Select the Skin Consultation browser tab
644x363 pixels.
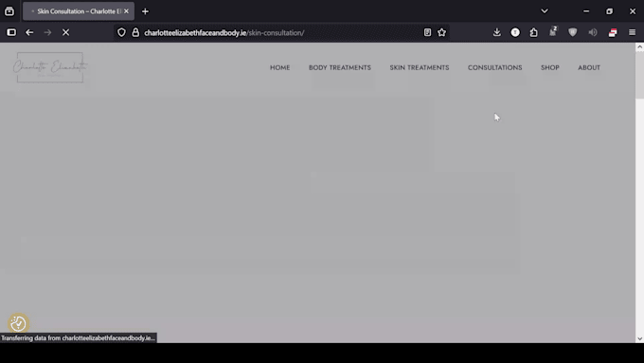coord(79,11)
